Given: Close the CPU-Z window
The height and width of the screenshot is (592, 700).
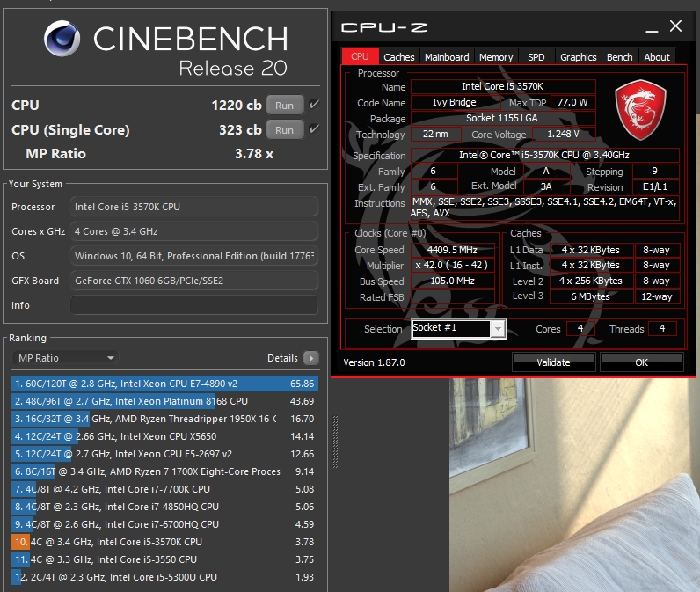Looking at the screenshot, I should (676, 26).
